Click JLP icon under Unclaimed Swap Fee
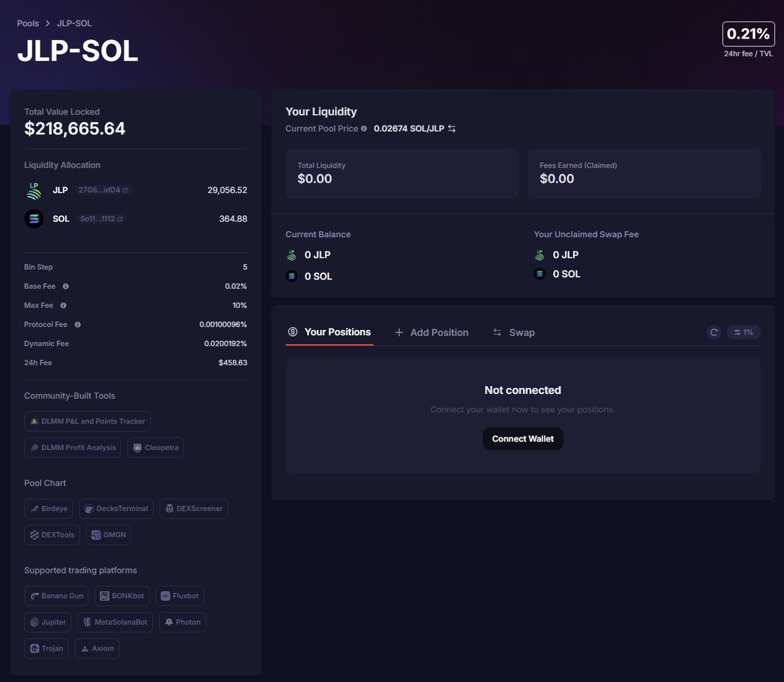The image size is (784, 682). [540, 255]
